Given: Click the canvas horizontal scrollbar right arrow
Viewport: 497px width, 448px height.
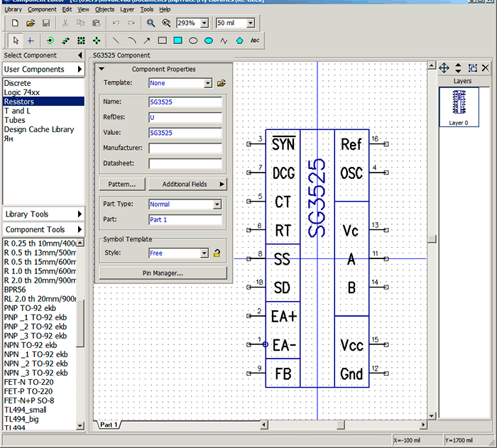Looking at the screenshot, I should point(423,425).
